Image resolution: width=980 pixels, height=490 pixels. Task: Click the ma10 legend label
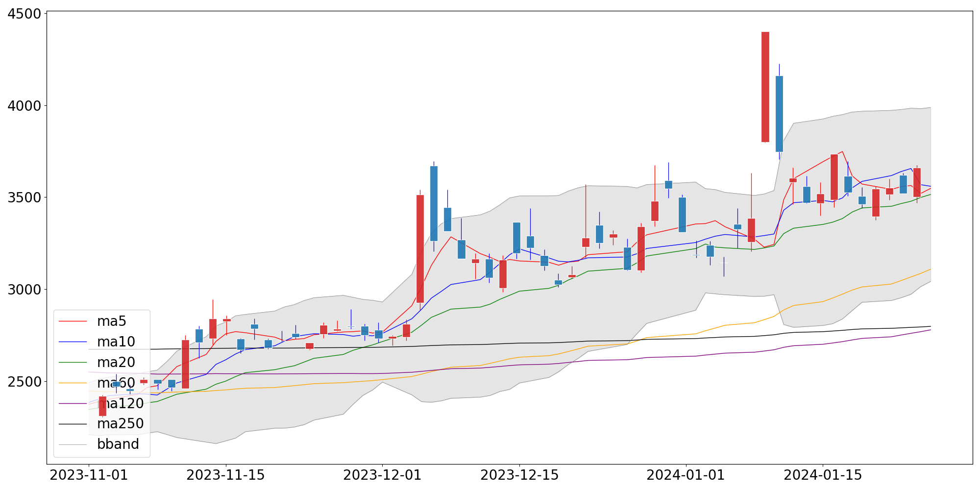[116, 342]
